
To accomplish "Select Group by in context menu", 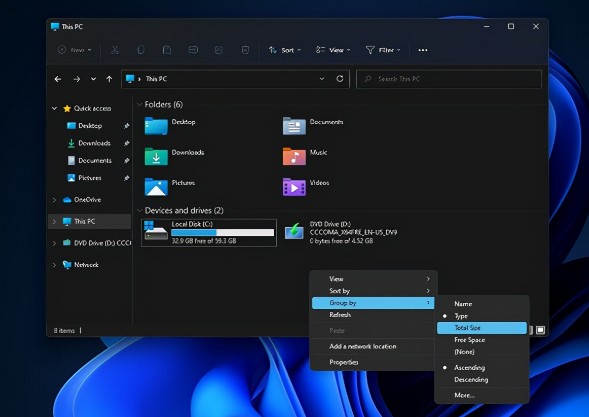I will [373, 303].
